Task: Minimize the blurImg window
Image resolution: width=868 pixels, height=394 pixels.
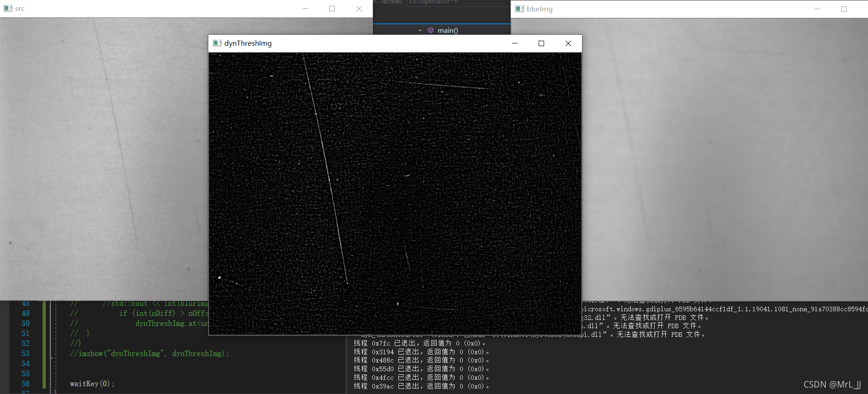Action: tap(817, 9)
